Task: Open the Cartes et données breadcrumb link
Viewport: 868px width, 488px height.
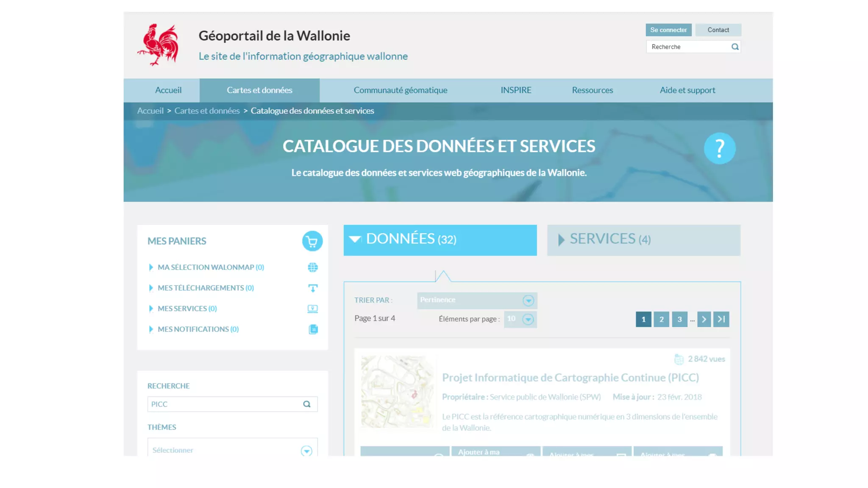Action: 207,111
